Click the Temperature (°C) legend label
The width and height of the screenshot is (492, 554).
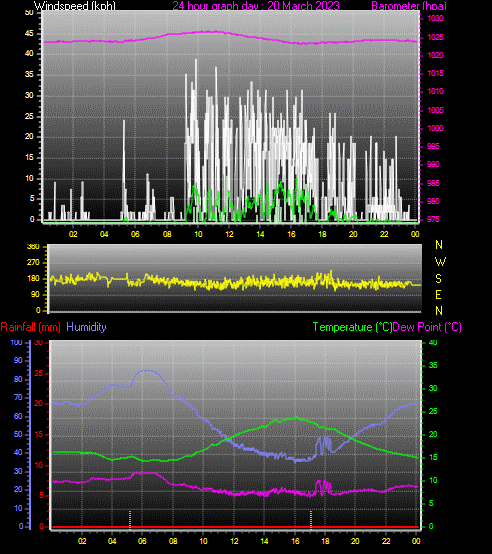(352, 327)
